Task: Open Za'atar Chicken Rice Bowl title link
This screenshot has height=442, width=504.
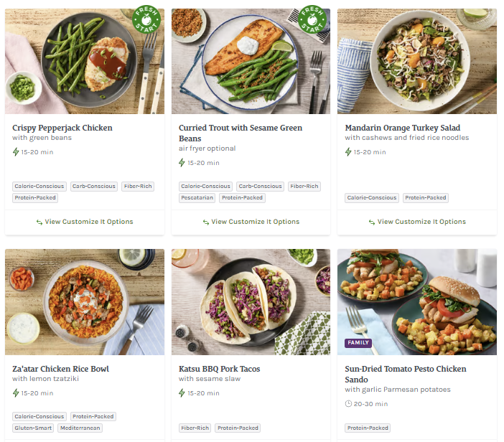Action: (x=60, y=369)
